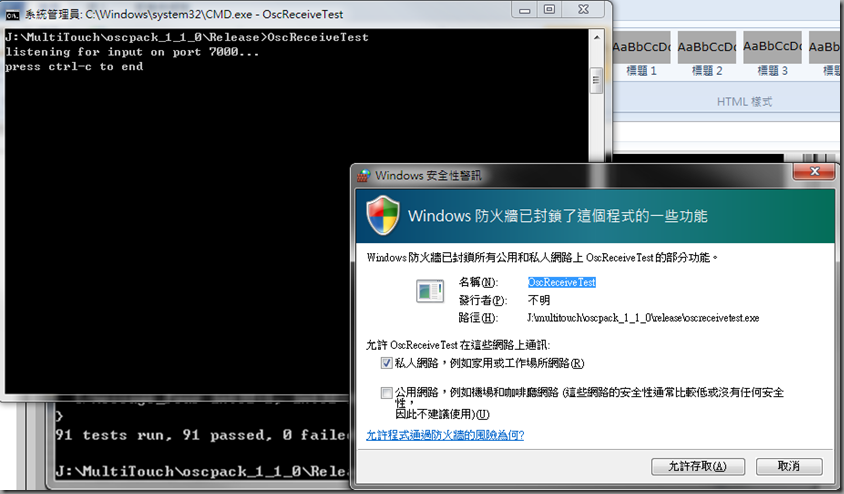Toggle the private networks (私人網路) checkbox
This screenshot has height=494, width=844.
[x=386, y=363]
